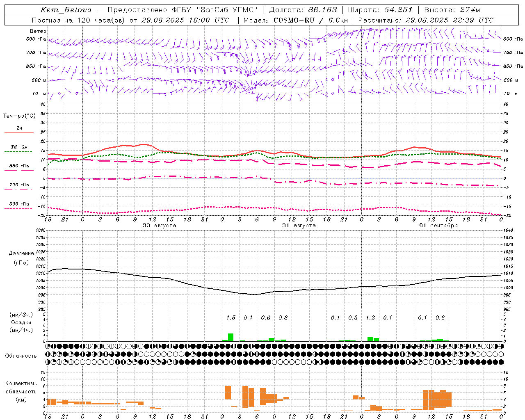Click the Высота: 274м elevation text
This screenshot has width=525, height=420.
pos(452,10)
